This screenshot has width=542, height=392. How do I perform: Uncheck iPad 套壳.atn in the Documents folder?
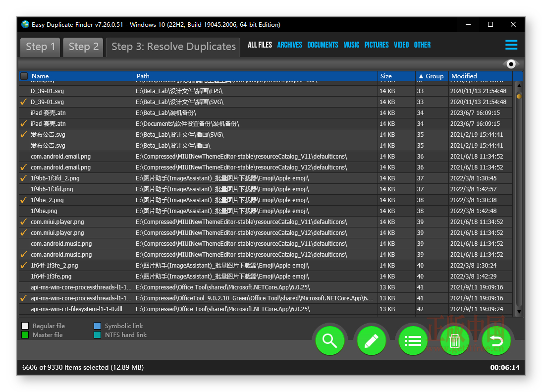pos(23,124)
